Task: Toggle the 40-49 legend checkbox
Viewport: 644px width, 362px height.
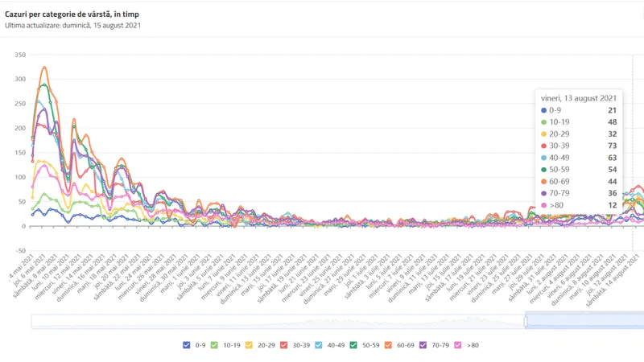Action: tap(318, 345)
